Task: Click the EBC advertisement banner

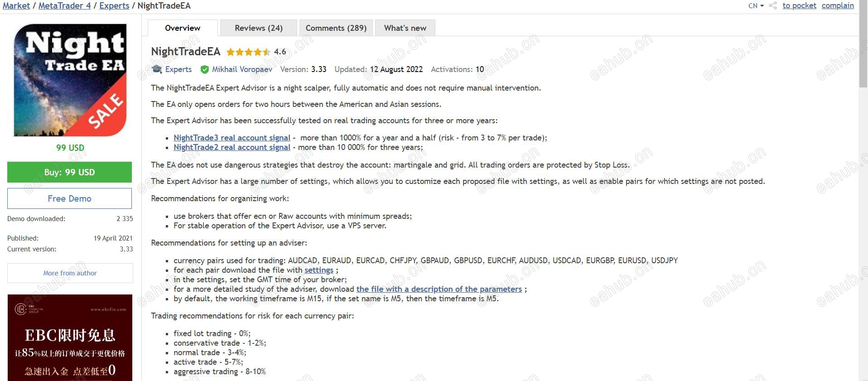Action: pos(70,338)
